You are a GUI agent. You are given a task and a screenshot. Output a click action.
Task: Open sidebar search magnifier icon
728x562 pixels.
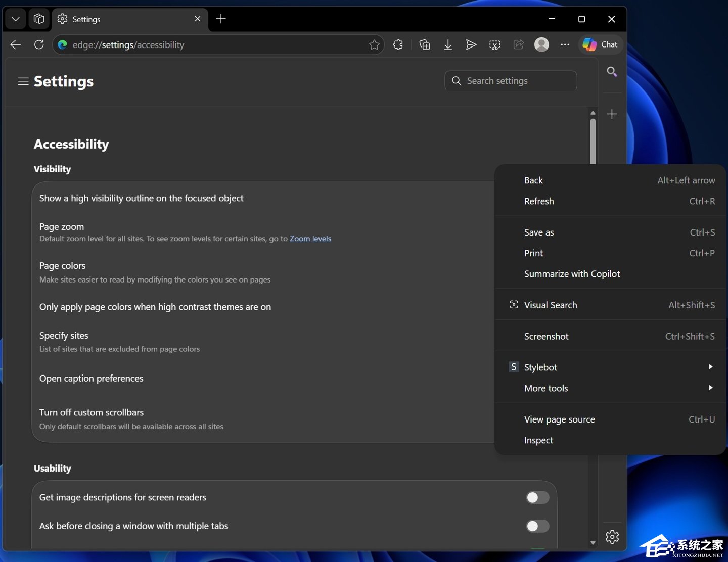click(x=612, y=72)
